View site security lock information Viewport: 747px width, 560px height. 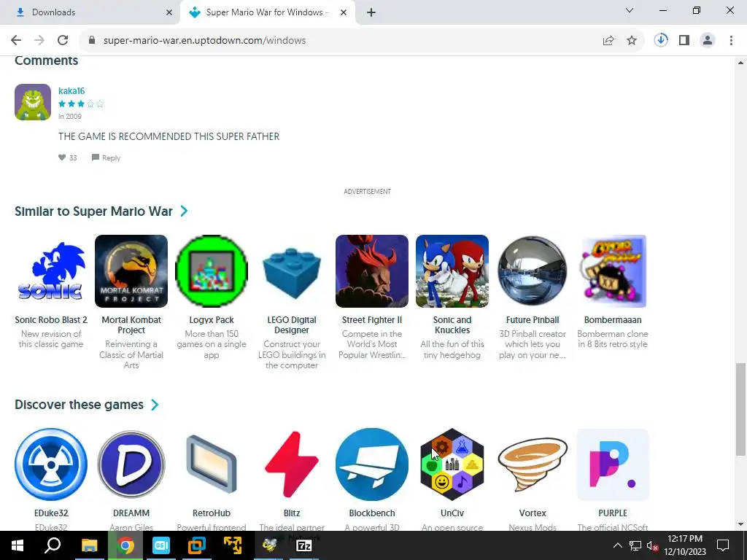(92, 41)
